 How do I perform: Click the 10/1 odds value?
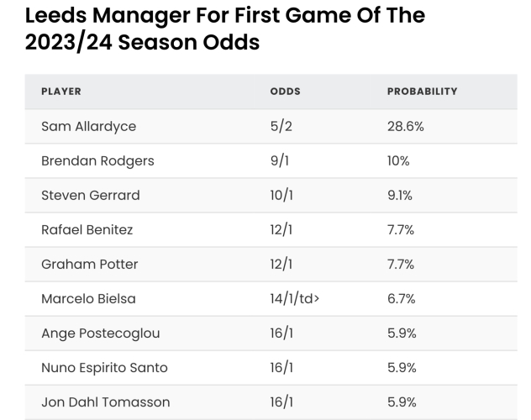[281, 195]
